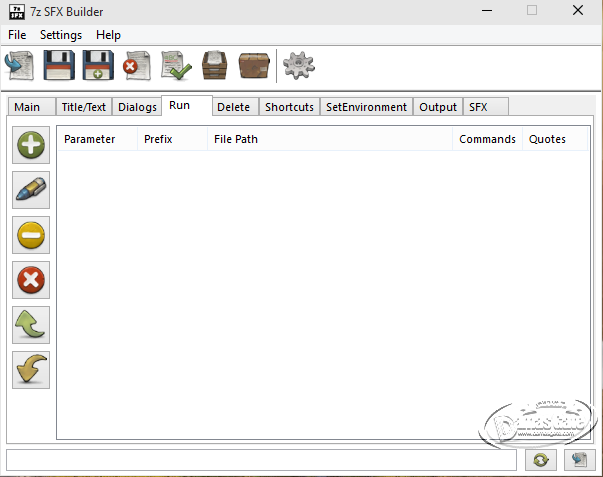
Task: Check config via document with green checkmark
Action: (x=176, y=66)
